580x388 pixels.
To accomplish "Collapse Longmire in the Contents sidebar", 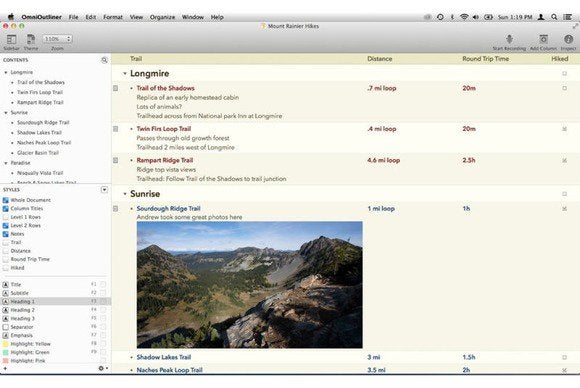I will [6, 72].
